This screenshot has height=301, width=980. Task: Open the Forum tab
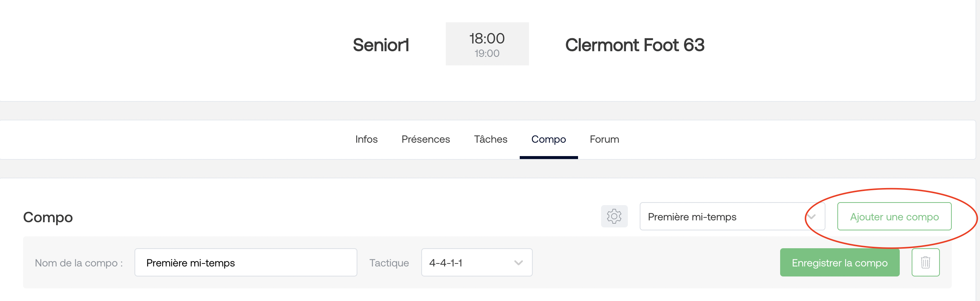pyautogui.click(x=604, y=139)
